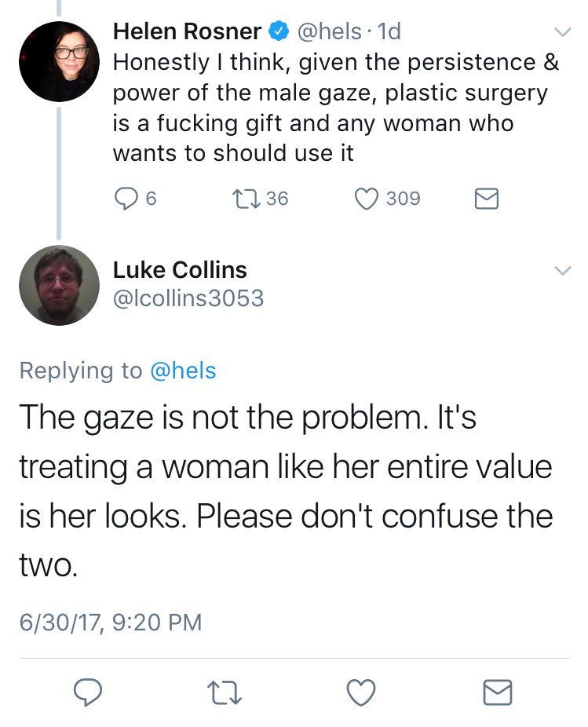Open Helen Rosner's profile picture

click(x=59, y=62)
